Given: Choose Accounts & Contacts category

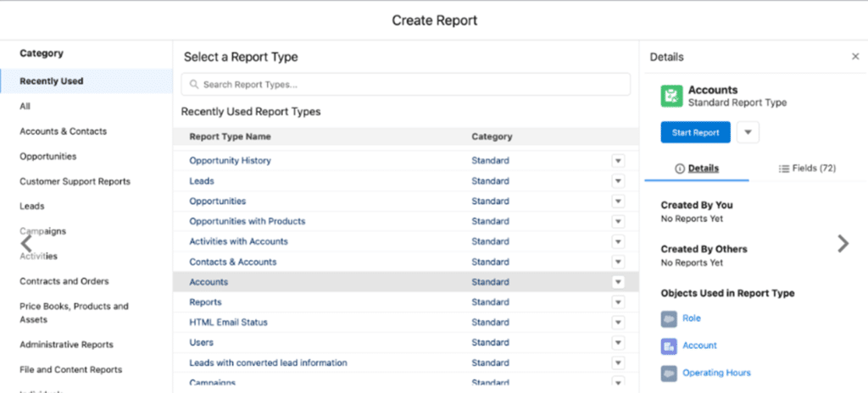Looking at the screenshot, I should pos(64,131).
